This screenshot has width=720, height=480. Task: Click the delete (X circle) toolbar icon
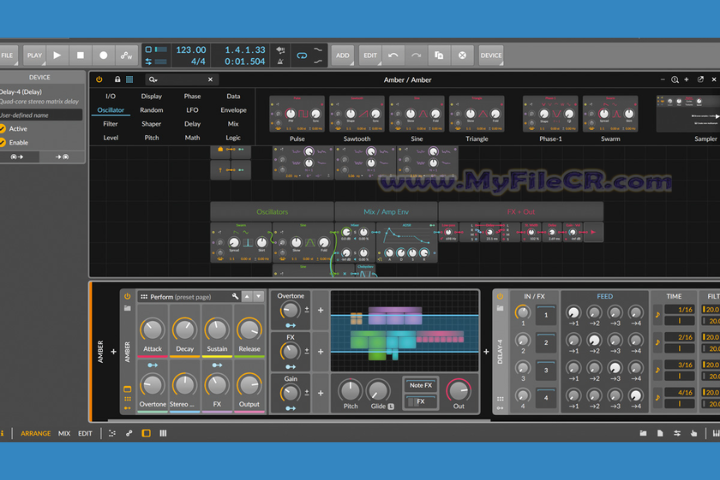pos(462,55)
